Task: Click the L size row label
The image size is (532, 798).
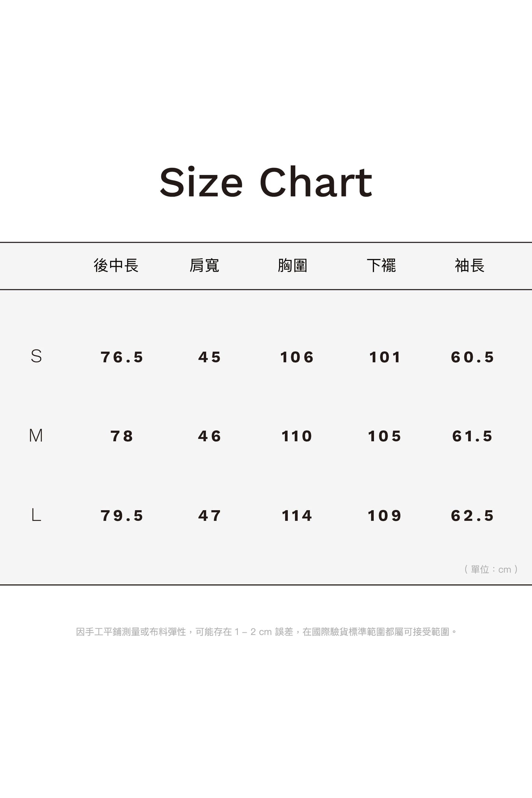Action: pos(36,515)
